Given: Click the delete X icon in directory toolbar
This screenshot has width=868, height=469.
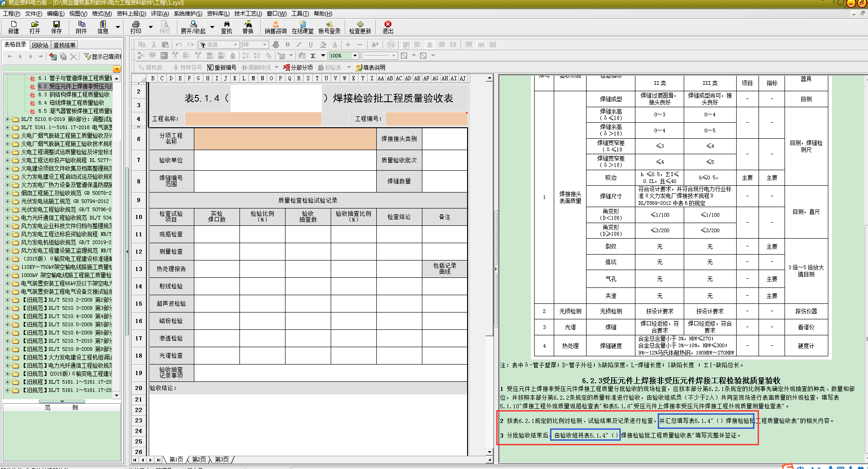Looking at the screenshot, I should [74, 57].
